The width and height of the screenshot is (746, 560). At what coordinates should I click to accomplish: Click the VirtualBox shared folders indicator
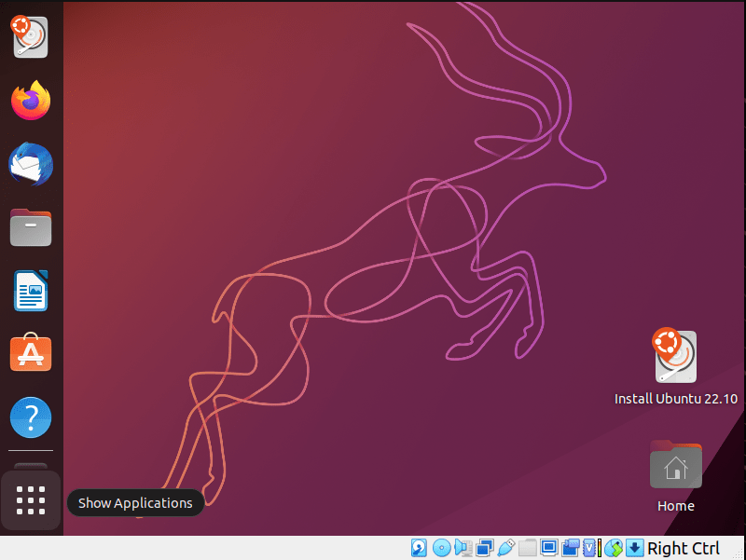click(527, 548)
